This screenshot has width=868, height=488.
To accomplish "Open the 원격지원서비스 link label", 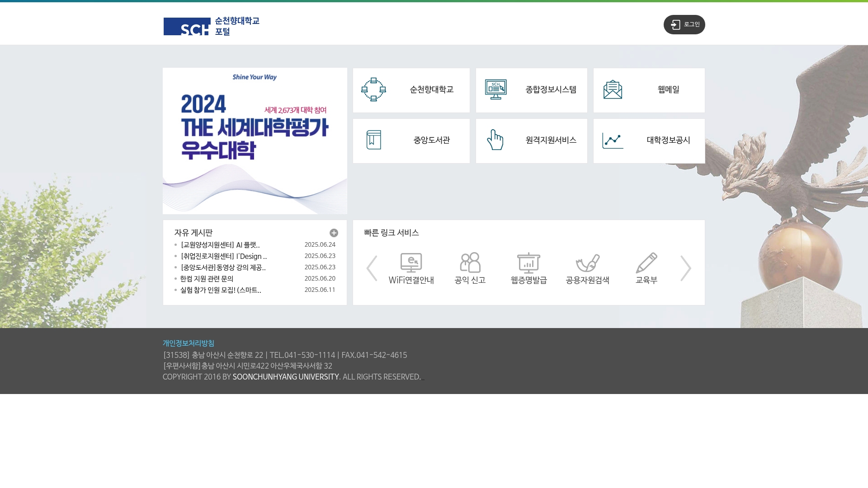I will pyautogui.click(x=551, y=140).
